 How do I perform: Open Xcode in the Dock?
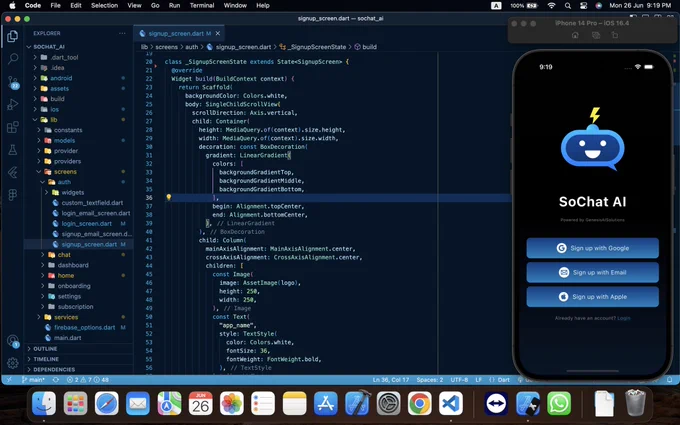tap(357, 404)
